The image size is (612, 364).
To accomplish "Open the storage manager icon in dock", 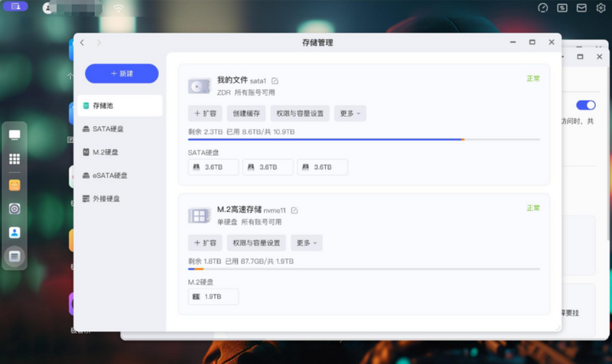I will point(15,257).
